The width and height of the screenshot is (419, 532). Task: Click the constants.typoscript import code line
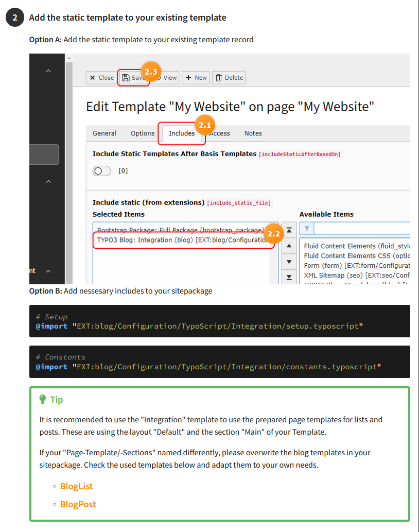[x=208, y=367]
